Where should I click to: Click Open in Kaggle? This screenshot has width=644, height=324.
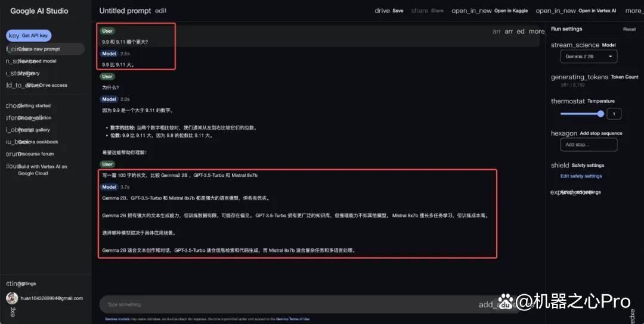tap(490, 11)
